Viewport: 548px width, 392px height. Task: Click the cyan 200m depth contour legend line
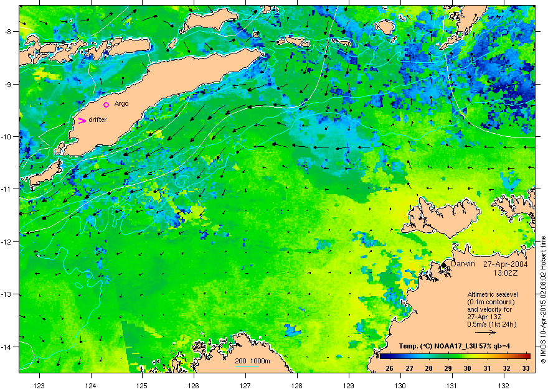point(247,366)
